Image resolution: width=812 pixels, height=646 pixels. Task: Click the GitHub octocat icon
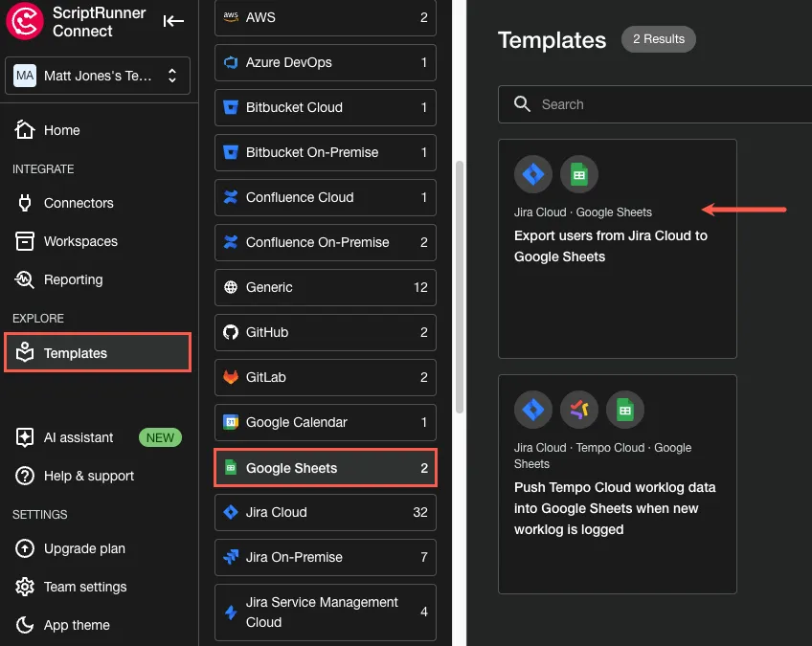(x=231, y=332)
